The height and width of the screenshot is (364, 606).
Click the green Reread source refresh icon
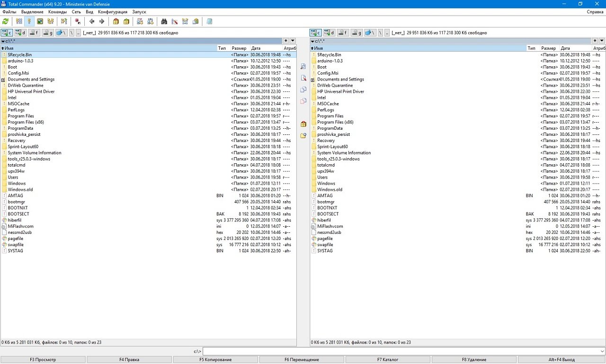coord(6,21)
